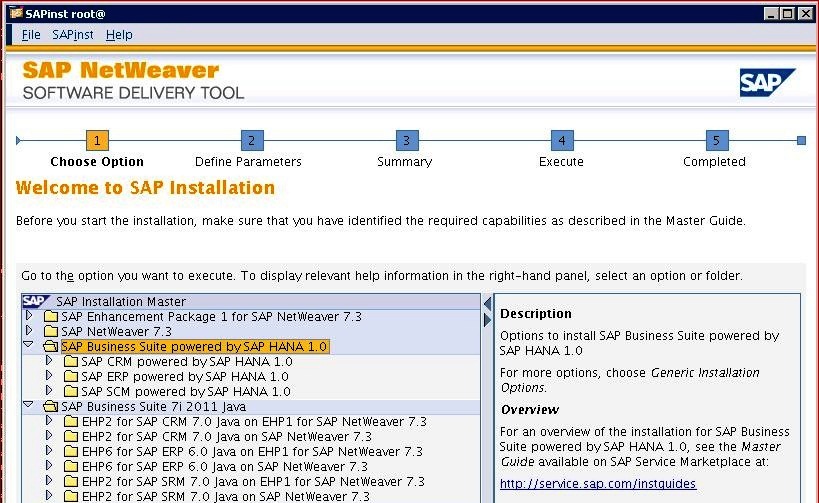The width and height of the screenshot is (819, 503).
Task: Select EHP2 for SAP CRM Java on NetWeaver 7.3
Action: point(227,436)
